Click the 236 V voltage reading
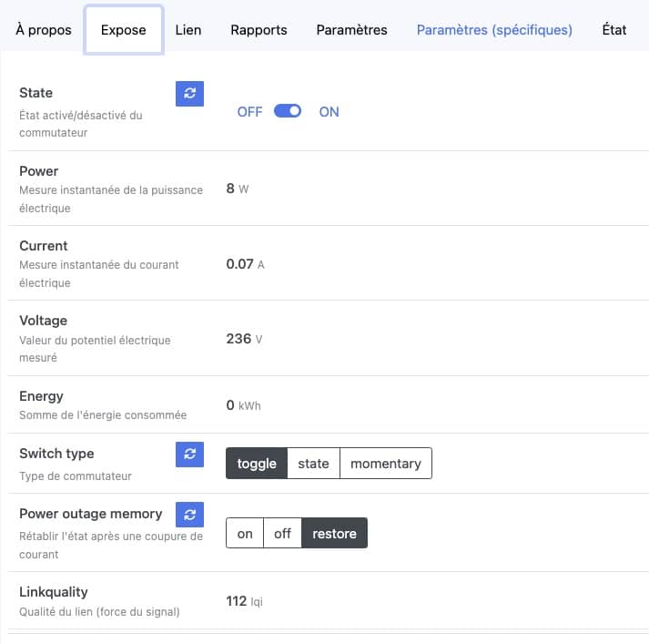This screenshot has height=644, width=649. click(244, 339)
